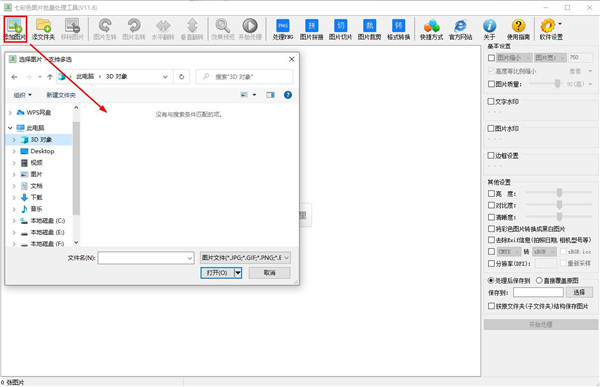Open the 图片切片 (Image Slice) tool
This screenshot has height=387, width=600.
click(x=341, y=29)
